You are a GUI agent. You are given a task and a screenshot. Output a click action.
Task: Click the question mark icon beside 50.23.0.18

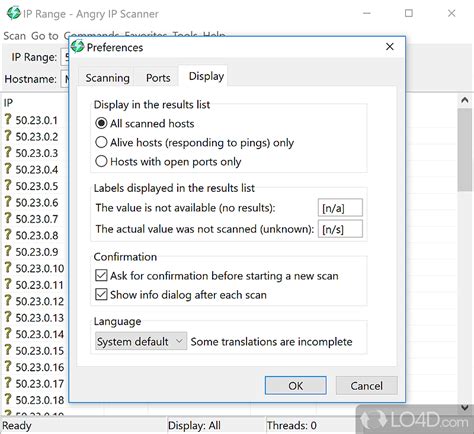coord(8,400)
